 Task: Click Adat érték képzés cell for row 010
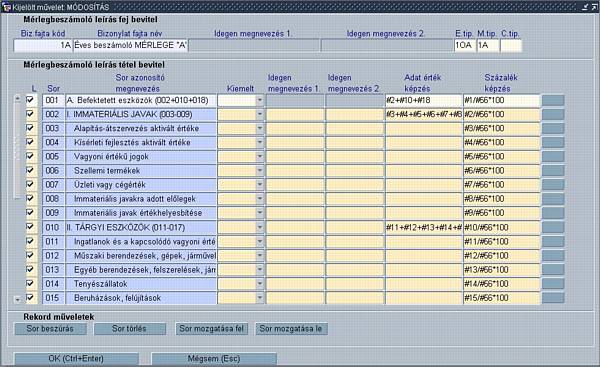[x=424, y=227]
